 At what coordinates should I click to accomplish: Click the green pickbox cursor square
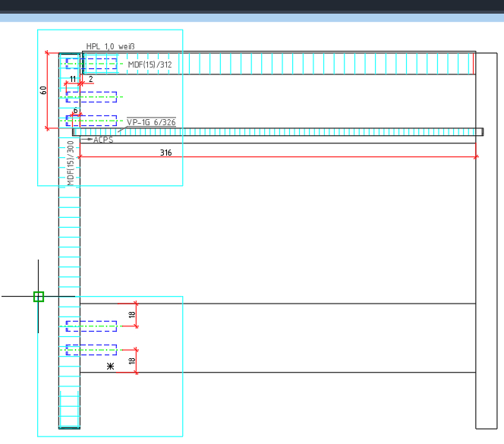coord(39,297)
